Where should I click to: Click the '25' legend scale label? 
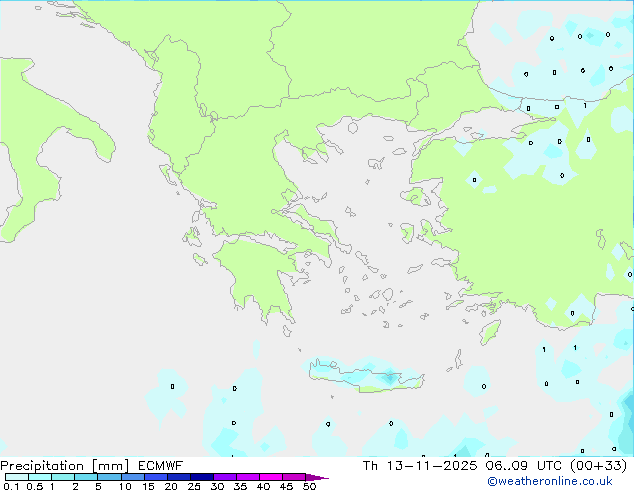point(194,486)
